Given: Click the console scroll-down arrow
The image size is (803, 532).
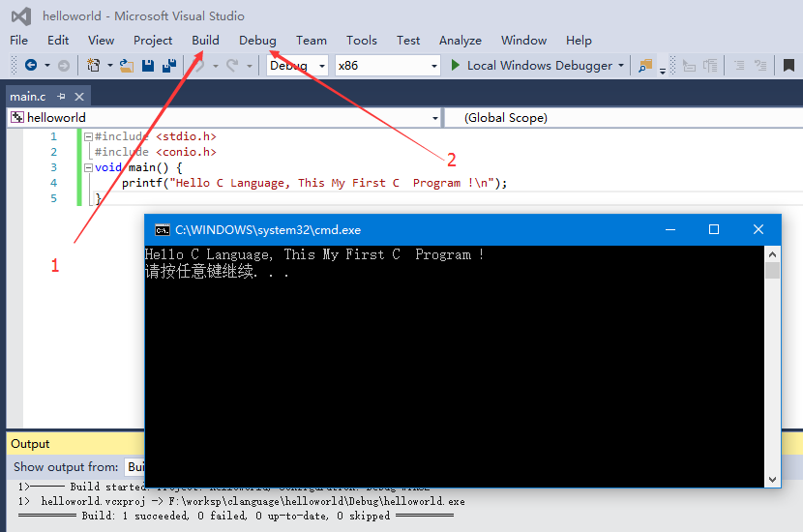Looking at the screenshot, I should pos(772,480).
